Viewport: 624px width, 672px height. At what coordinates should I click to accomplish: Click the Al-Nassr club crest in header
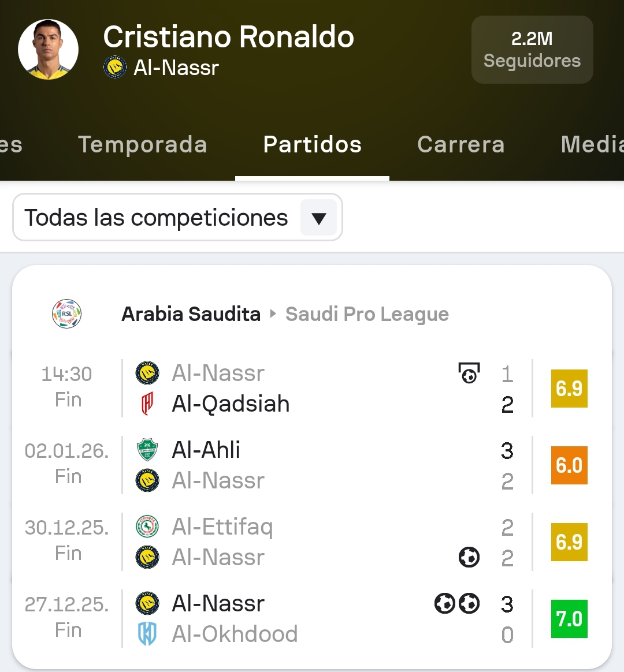pyautogui.click(x=115, y=68)
